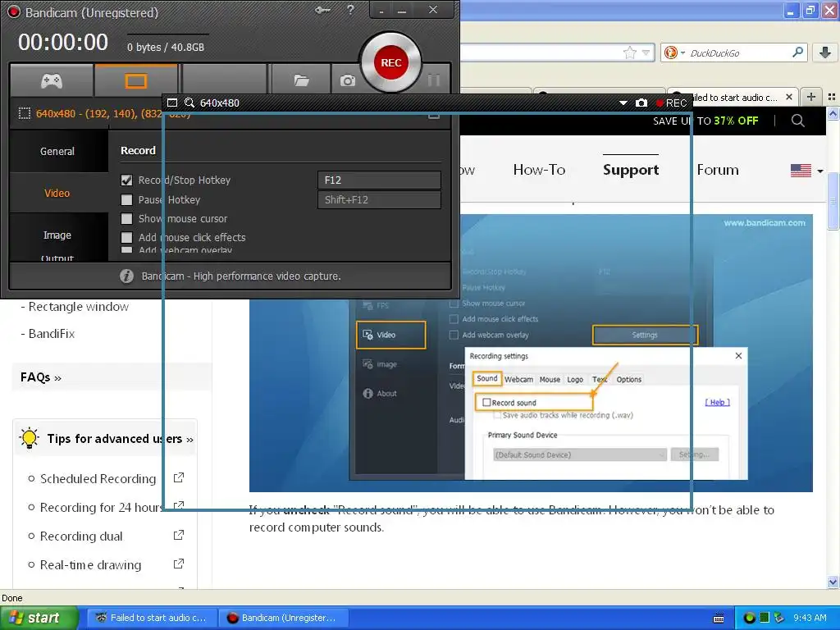Click the downloads arrow button in browser
The image size is (840, 630).
[825, 52]
